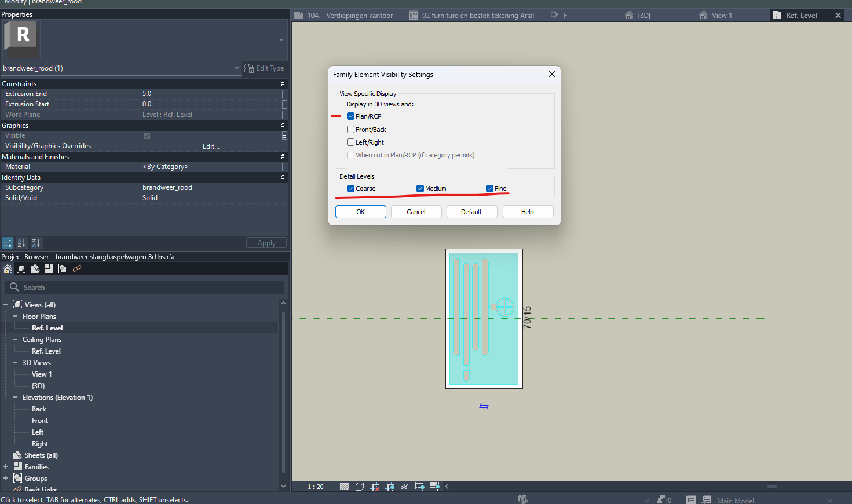Collapse the Identity Data properties group
Viewport: 852px width, 504px height.
tap(283, 178)
